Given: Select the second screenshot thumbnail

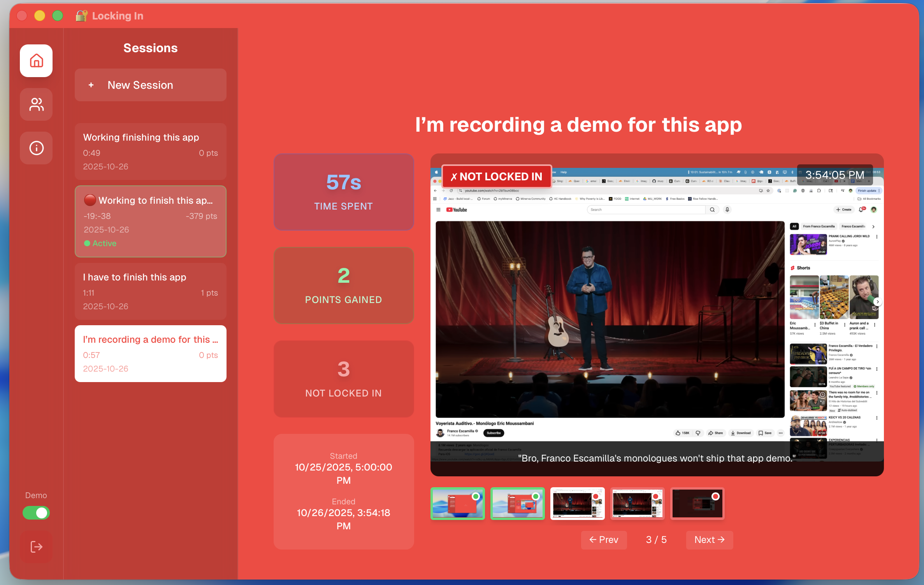Looking at the screenshot, I should coord(517,504).
